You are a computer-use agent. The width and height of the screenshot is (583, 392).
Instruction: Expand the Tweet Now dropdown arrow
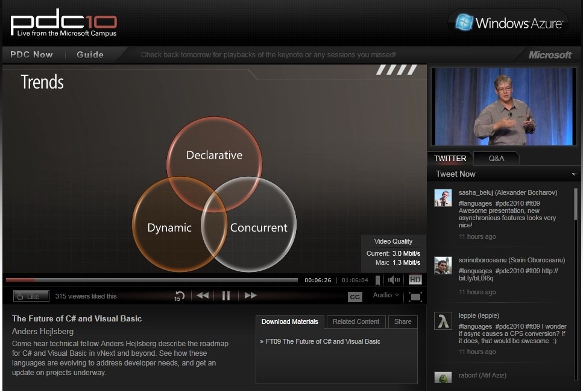574,174
